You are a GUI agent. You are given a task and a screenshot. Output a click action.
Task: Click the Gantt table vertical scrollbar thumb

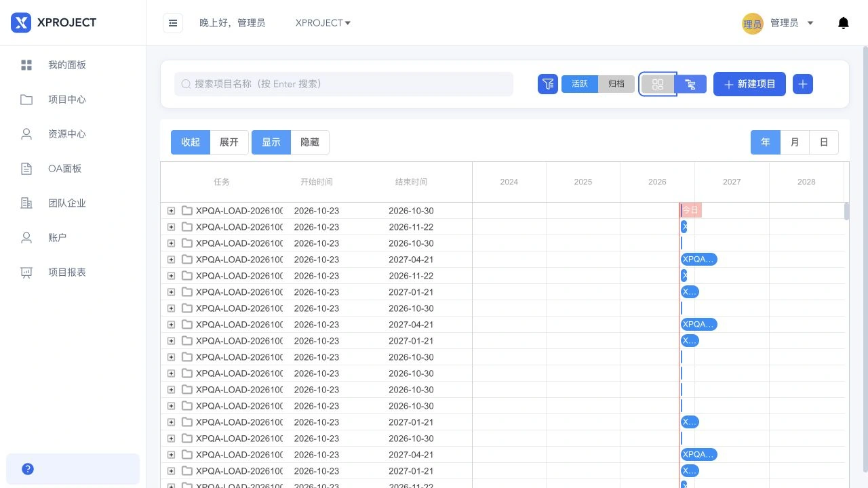[846, 211]
